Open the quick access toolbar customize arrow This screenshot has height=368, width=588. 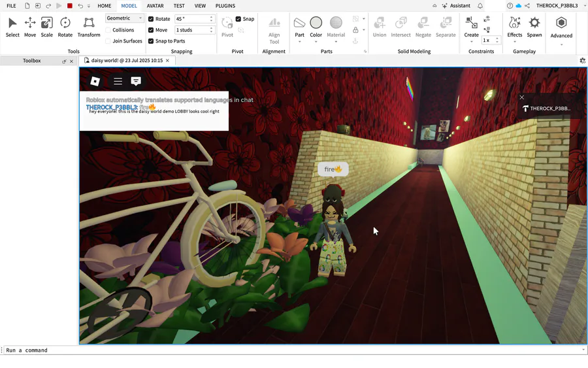[x=89, y=6]
